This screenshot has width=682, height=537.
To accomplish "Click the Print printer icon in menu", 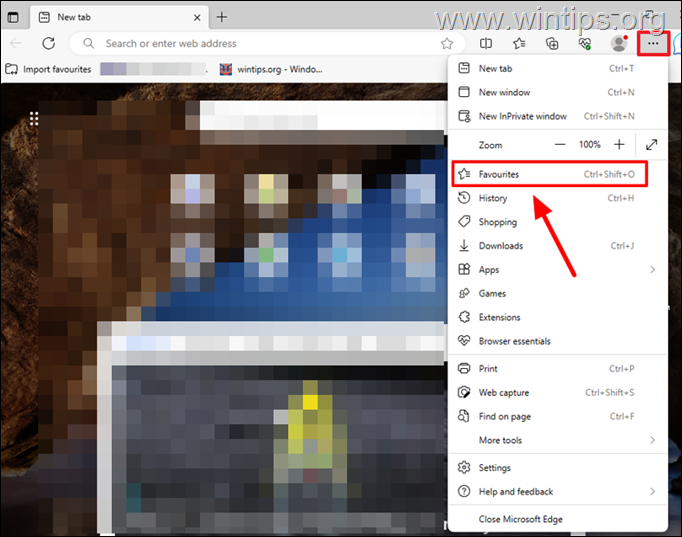I will point(464,368).
